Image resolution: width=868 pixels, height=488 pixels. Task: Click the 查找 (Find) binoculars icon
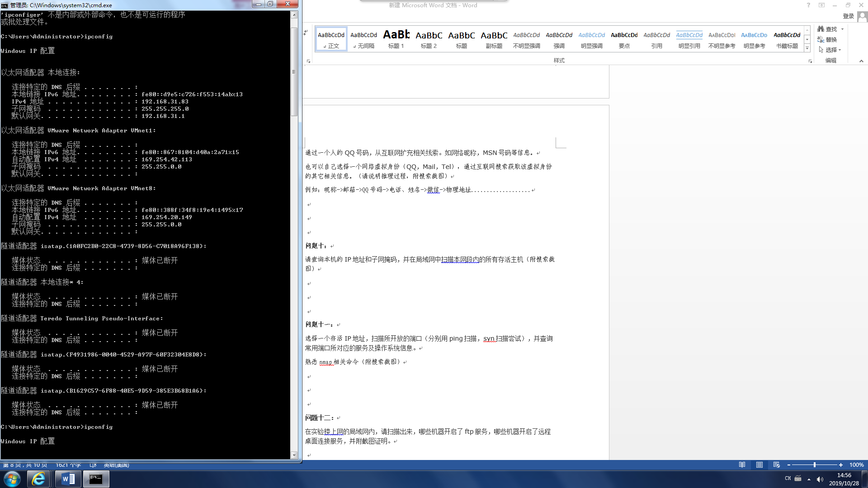(x=821, y=29)
